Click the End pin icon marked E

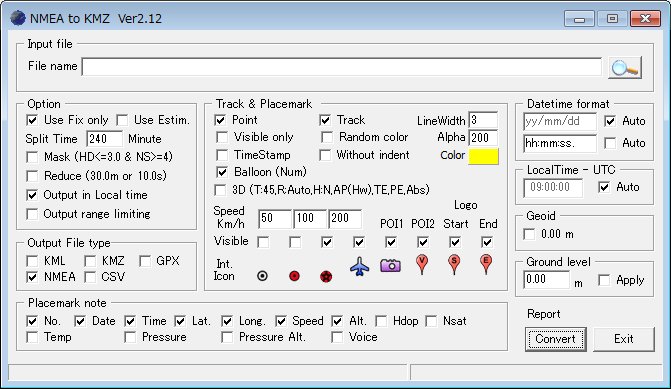click(x=486, y=264)
